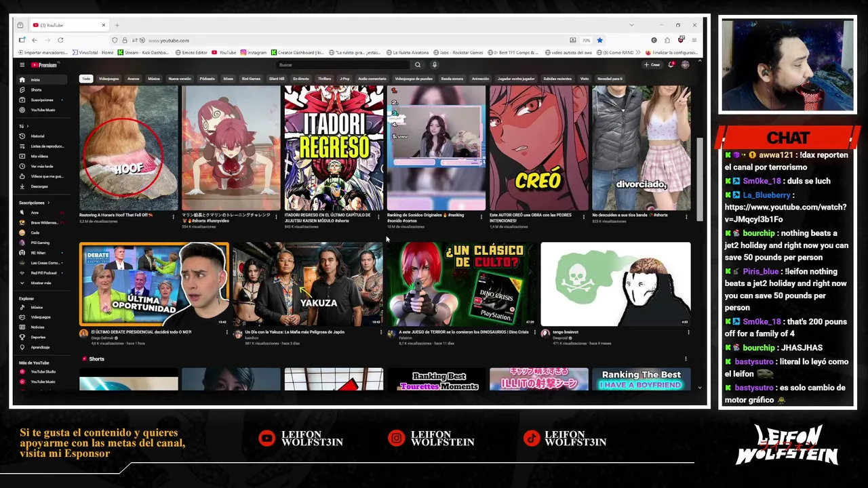This screenshot has width=868, height=488.
Task: Expand the Tú section
Action: pyautogui.click(x=24, y=126)
